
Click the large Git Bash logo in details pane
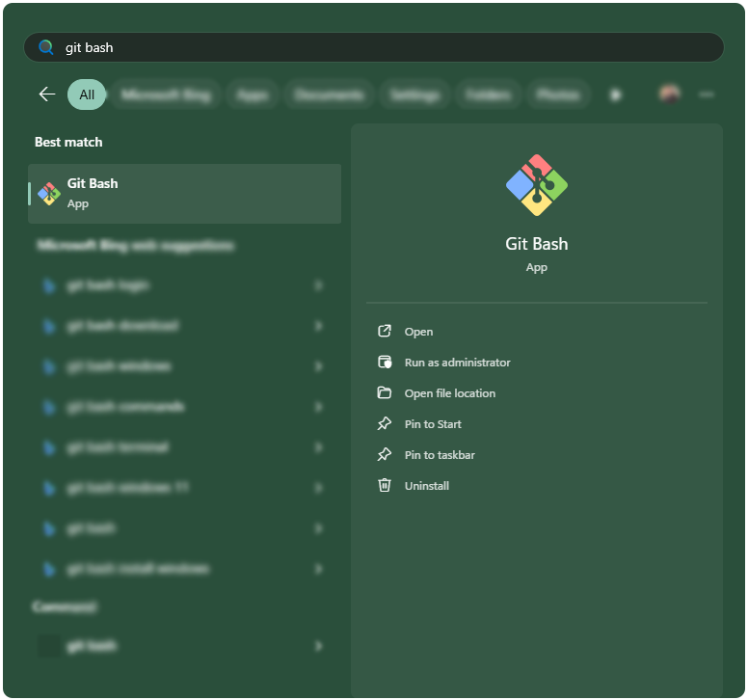tap(537, 185)
